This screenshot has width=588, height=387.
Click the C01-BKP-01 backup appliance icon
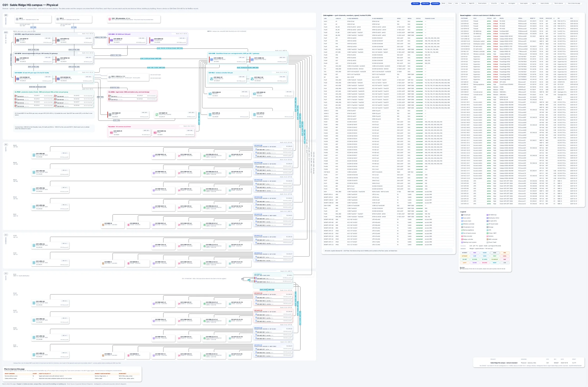coord(157,114)
